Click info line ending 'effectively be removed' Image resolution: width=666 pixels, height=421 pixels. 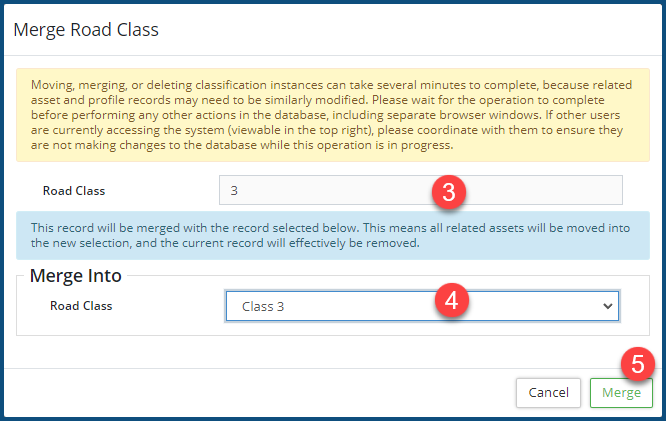[300, 243]
